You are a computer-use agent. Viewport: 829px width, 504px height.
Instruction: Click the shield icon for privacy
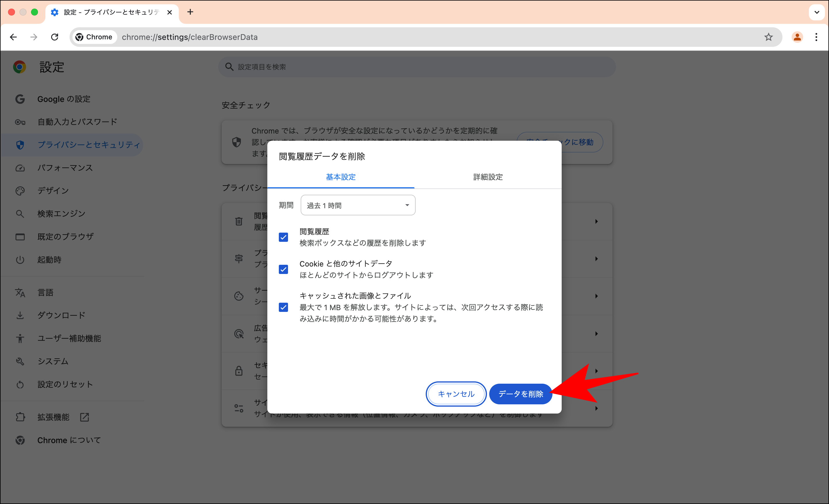[x=20, y=145]
